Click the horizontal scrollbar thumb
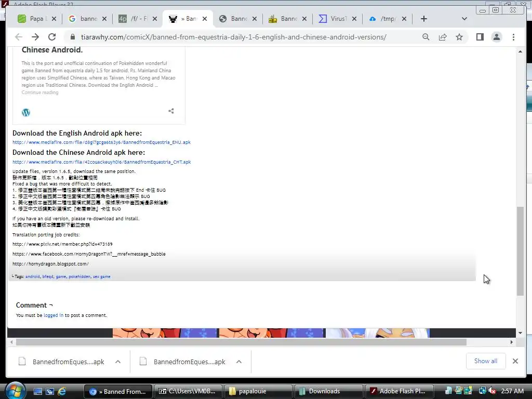This screenshot has height=399, width=532. (241, 342)
